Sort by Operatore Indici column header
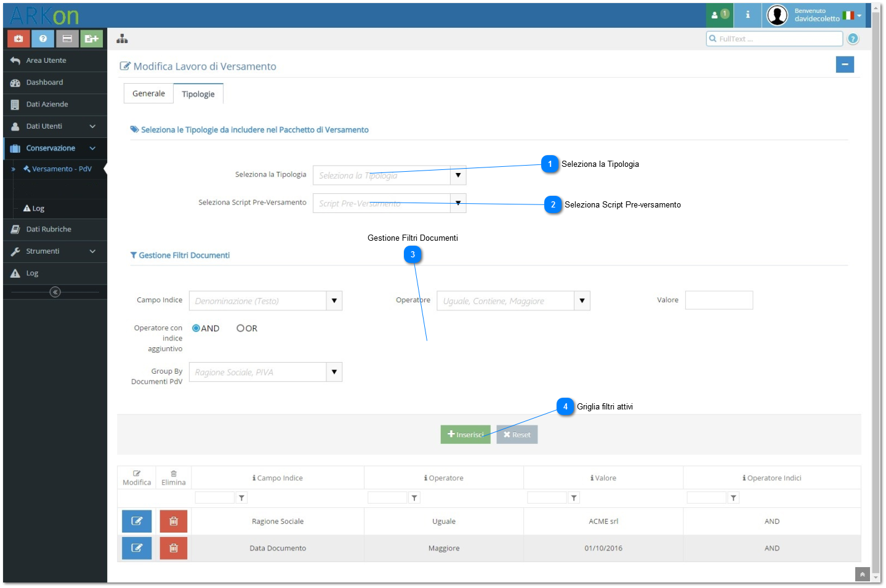Image resolution: width=886 pixels, height=588 pixels. tap(771, 478)
